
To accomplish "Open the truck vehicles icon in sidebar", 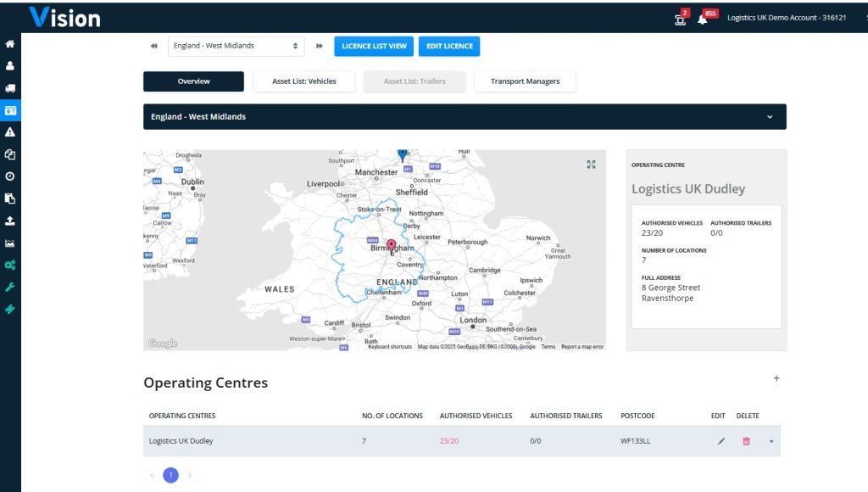I will click(x=10, y=88).
